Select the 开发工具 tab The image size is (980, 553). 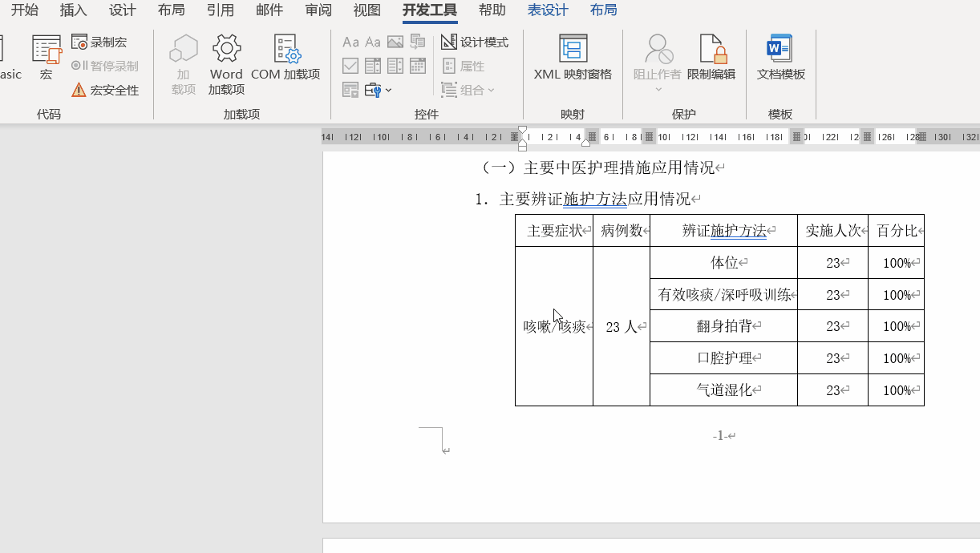tap(430, 10)
